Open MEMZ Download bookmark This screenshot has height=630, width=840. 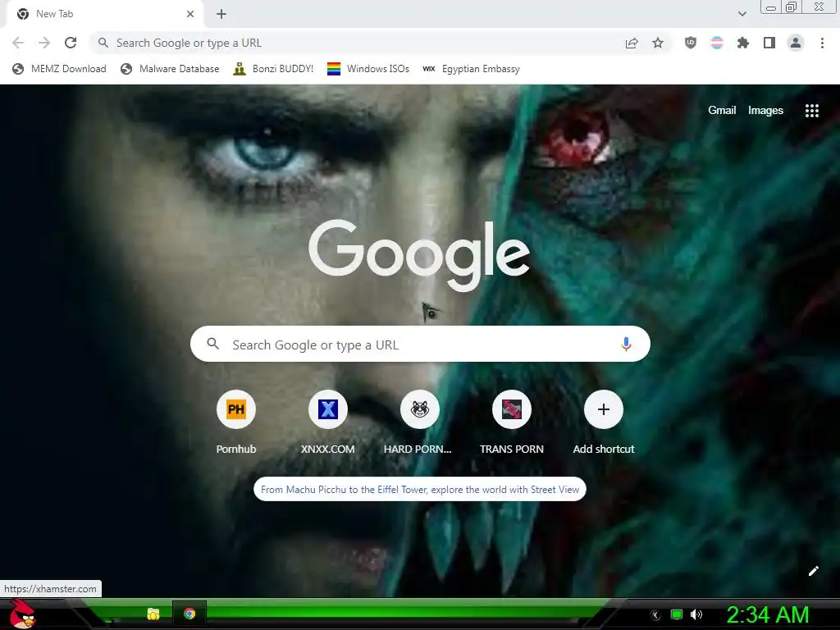pyautogui.click(x=59, y=69)
